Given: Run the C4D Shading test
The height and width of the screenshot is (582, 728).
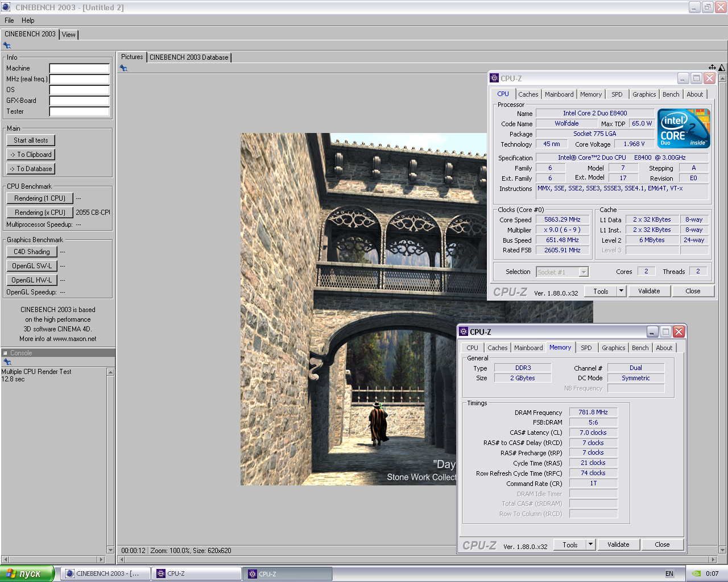Looking at the screenshot, I should (x=32, y=252).
